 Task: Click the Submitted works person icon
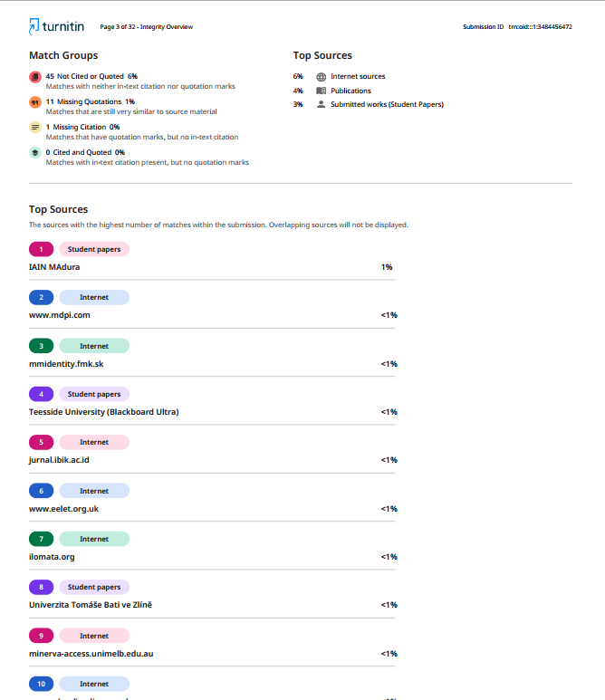click(321, 104)
